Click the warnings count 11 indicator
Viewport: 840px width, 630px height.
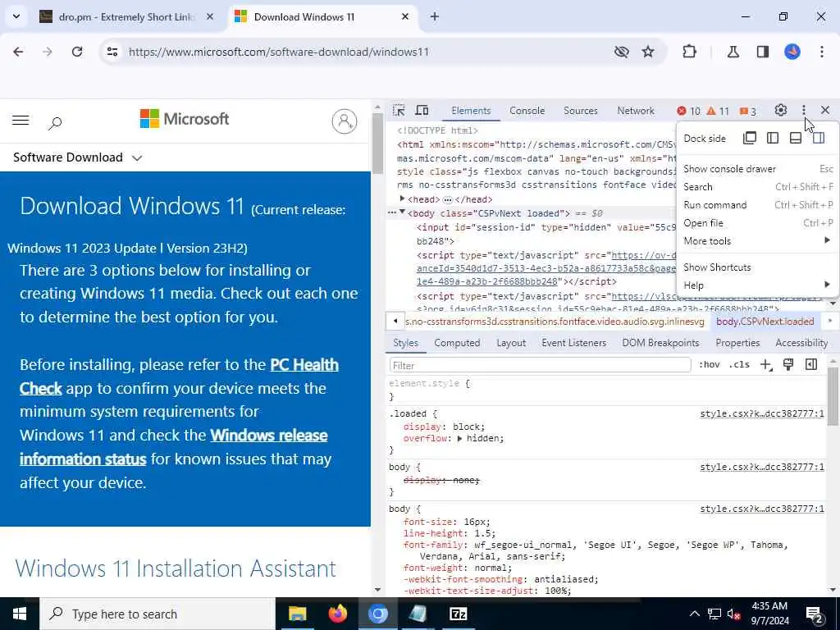(x=718, y=111)
